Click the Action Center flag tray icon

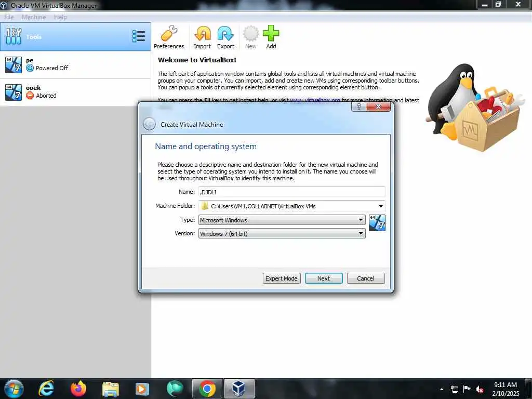click(467, 389)
